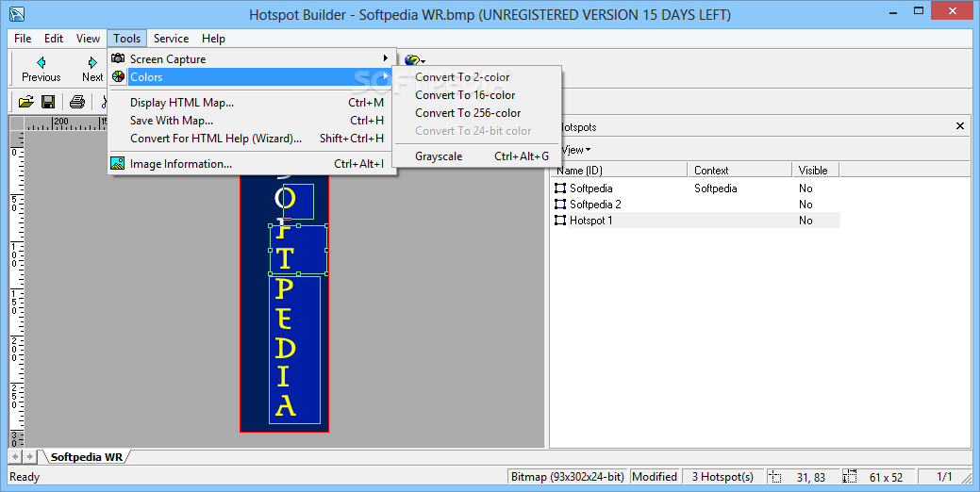Select the Softpedia 2 hotspot row
The image size is (980, 492).
point(696,205)
